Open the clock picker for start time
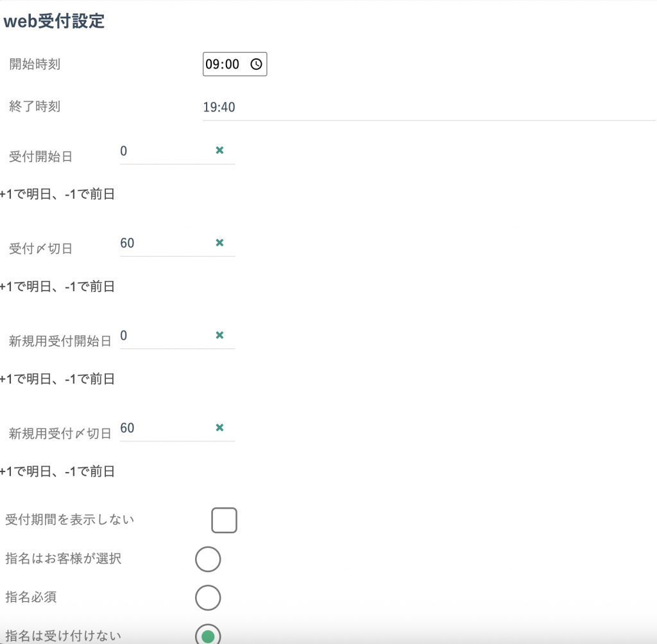Screen dimensions: 657x644 (256, 64)
